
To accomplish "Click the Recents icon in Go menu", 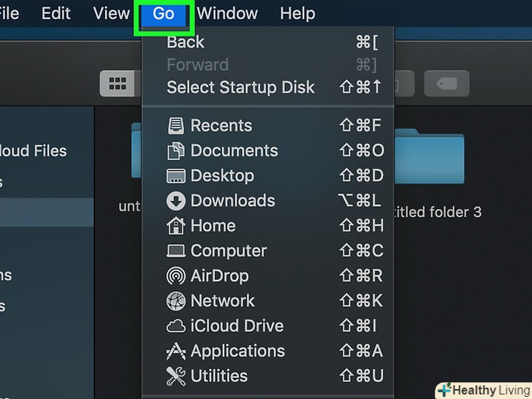I will (x=176, y=126).
